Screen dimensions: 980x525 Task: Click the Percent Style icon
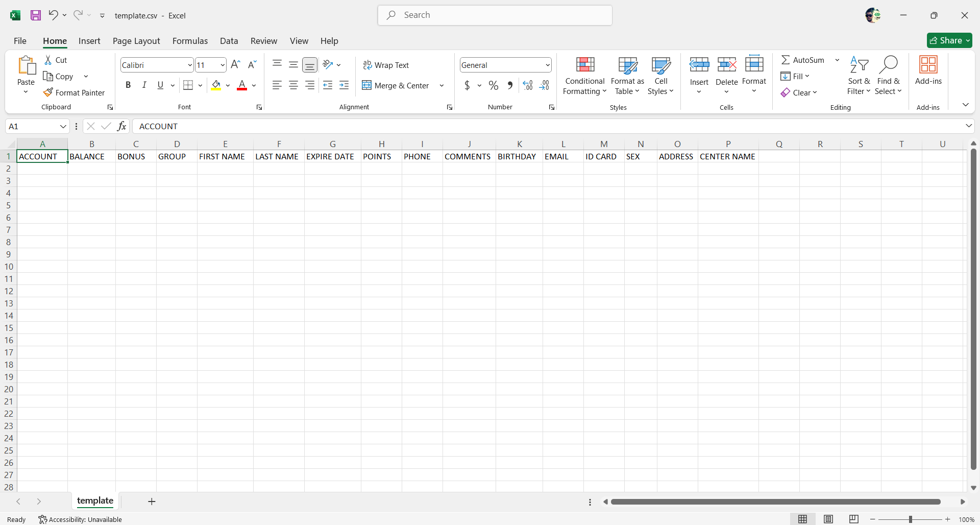(493, 85)
